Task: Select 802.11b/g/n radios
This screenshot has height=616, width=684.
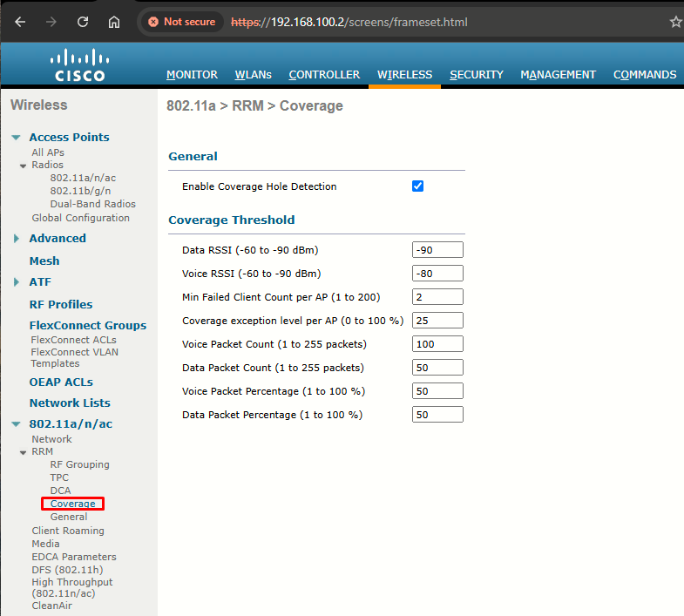Action: pos(80,191)
